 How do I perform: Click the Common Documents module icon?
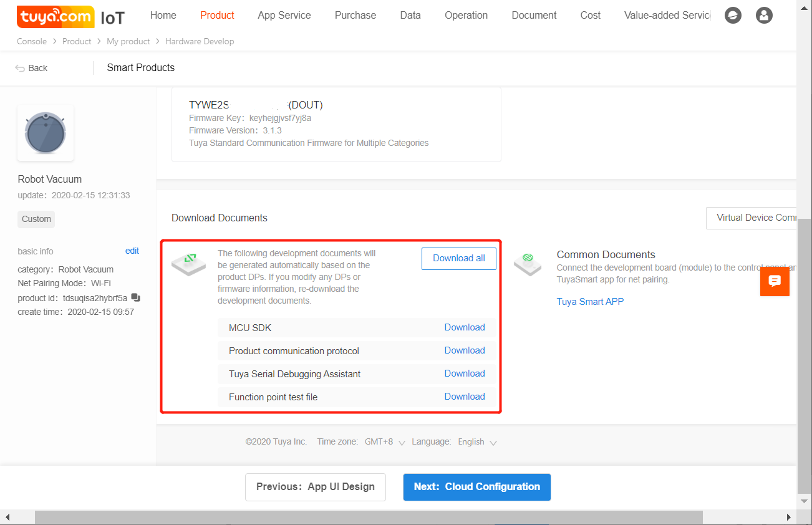tap(528, 263)
